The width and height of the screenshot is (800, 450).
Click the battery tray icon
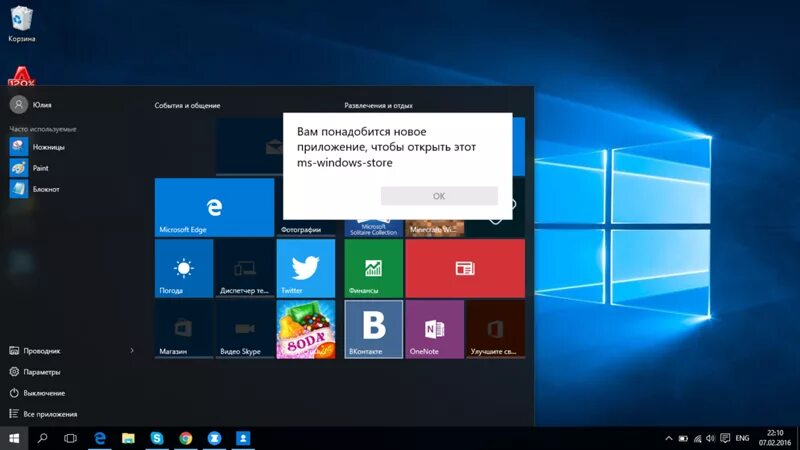[683, 438]
